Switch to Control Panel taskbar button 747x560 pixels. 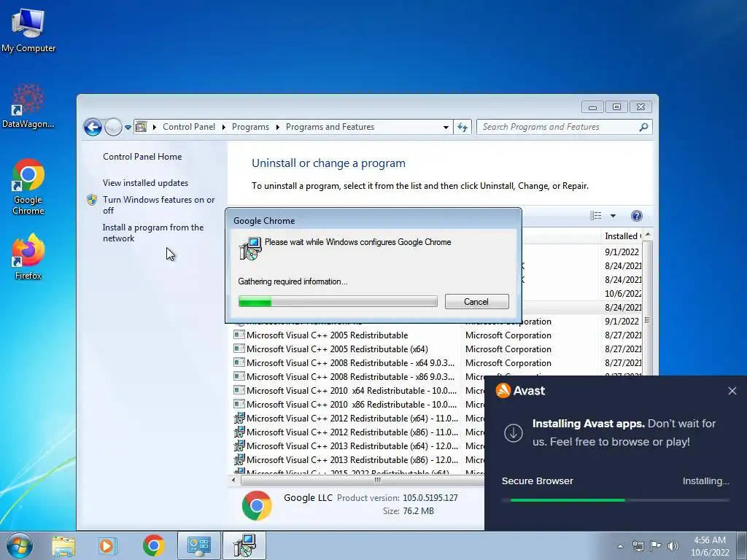tap(198, 545)
